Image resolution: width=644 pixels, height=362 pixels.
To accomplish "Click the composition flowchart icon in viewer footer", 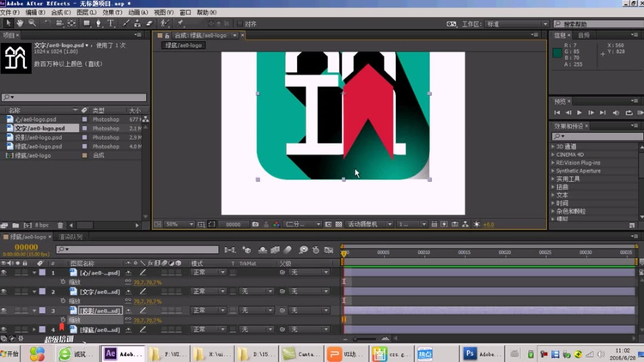I will click(465, 225).
